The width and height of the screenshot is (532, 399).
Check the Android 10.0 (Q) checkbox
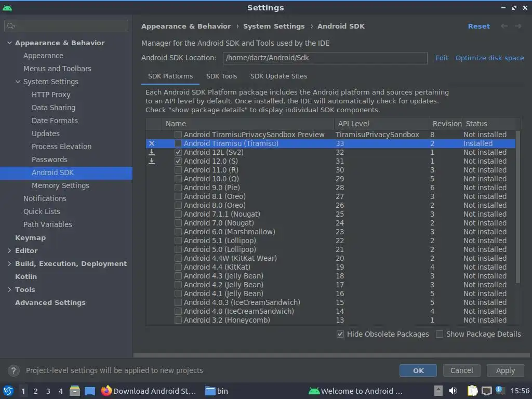pos(178,179)
